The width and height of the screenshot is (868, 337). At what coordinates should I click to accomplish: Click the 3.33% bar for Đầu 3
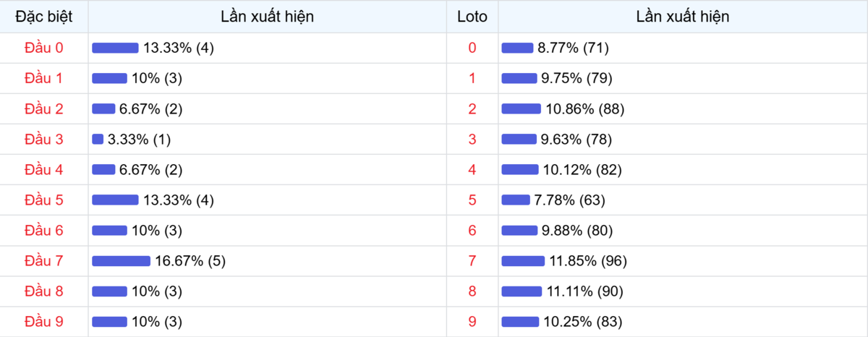98,140
